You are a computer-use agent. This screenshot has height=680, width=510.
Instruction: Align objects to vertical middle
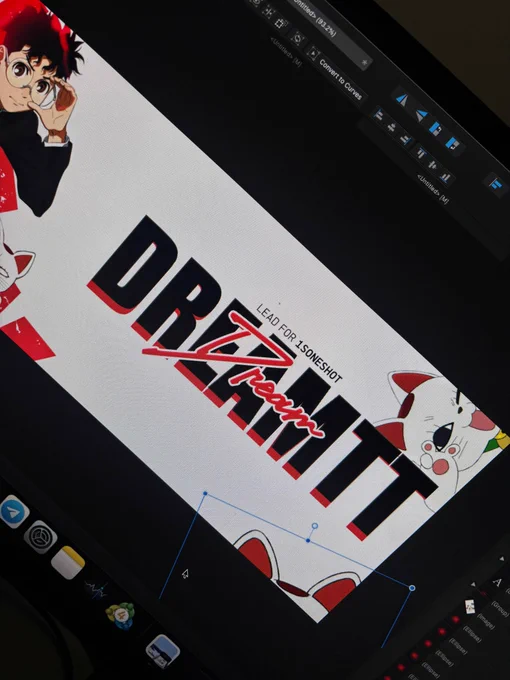click(x=432, y=165)
